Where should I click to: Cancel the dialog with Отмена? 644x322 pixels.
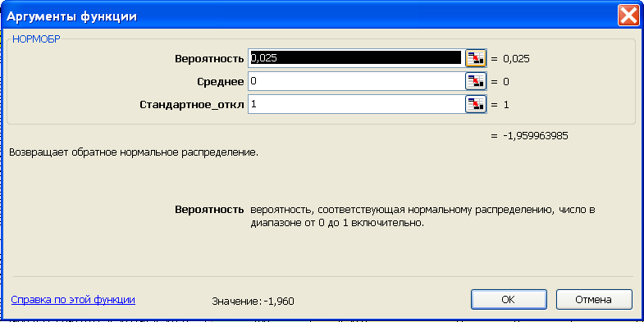(593, 299)
